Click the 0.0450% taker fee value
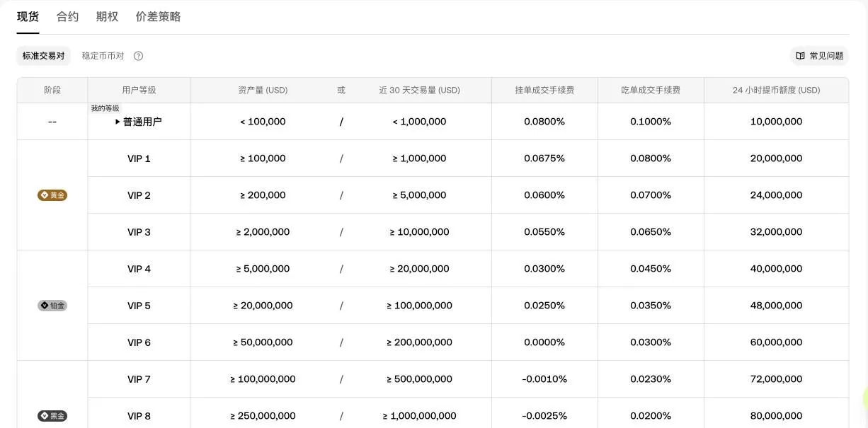The image size is (868, 428). tap(651, 269)
